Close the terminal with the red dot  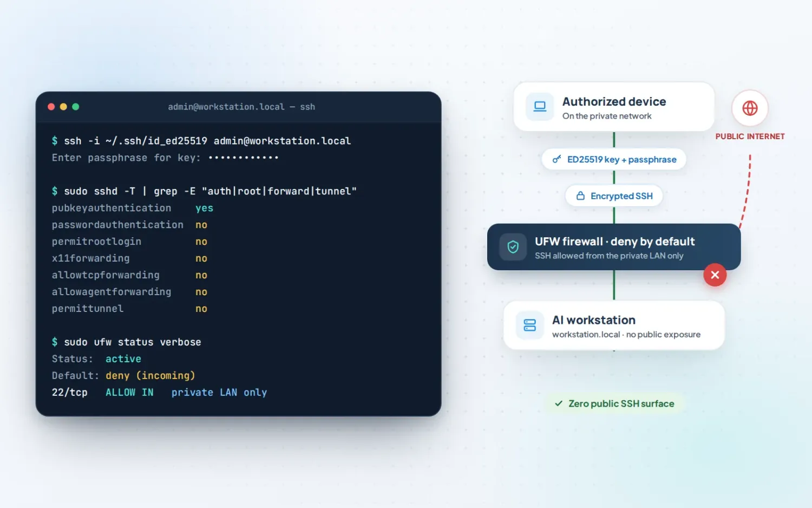(51, 107)
